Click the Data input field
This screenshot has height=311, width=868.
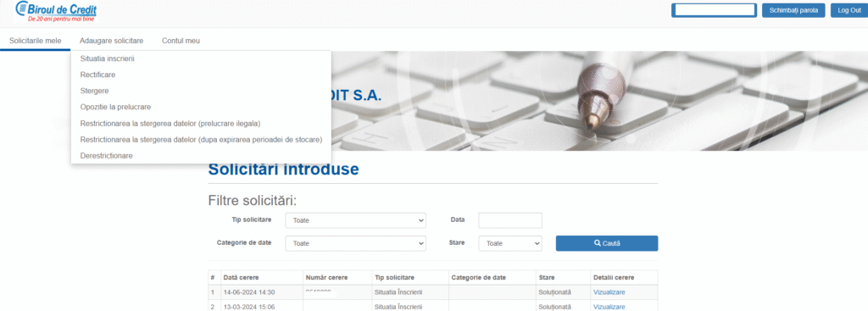click(x=509, y=220)
